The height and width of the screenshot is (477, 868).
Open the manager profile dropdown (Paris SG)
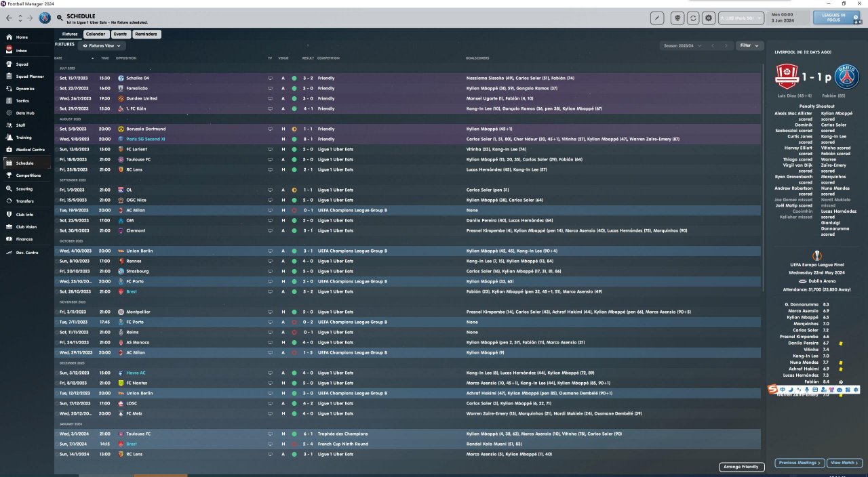pos(741,18)
